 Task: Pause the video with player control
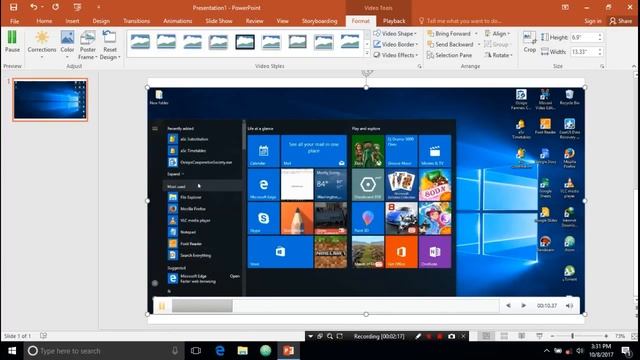point(162,306)
